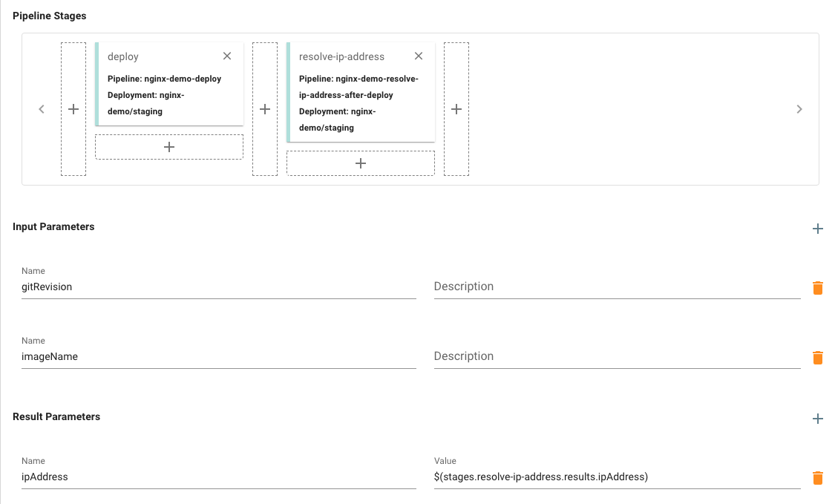Viewport: 835px width, 504px height.
Task: Delete the gitRevision input parameter
Action: 818,288
